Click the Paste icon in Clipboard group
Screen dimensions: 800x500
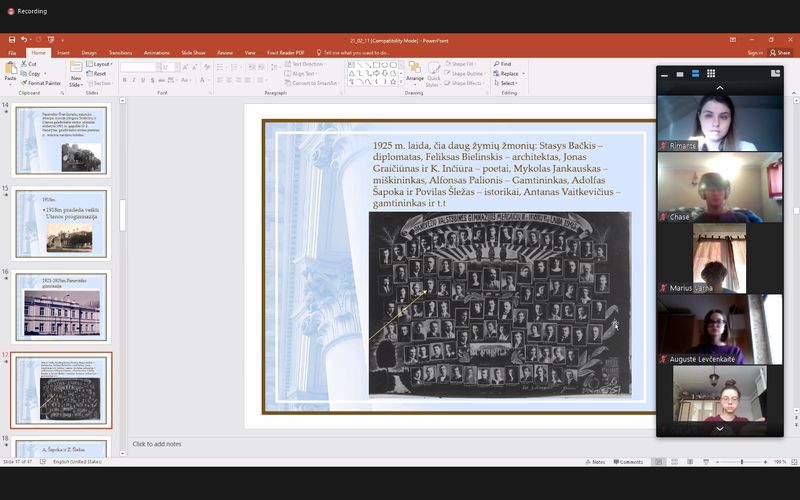pyautogui.click(x=10, y=68)
